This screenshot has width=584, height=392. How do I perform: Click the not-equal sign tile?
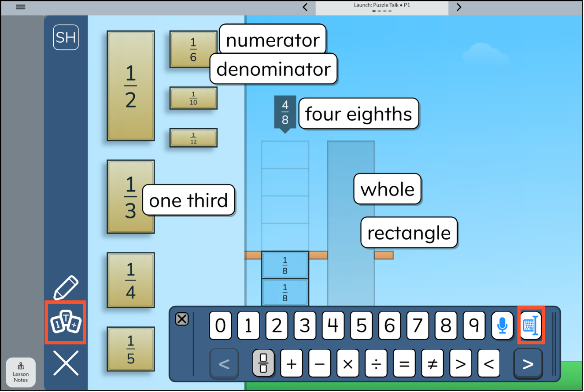pyautogui.click(x=432, y=364)
